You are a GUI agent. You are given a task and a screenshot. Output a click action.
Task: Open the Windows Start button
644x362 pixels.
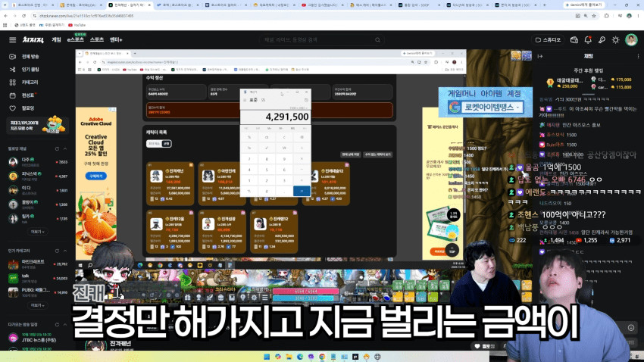tap(267, 356)
